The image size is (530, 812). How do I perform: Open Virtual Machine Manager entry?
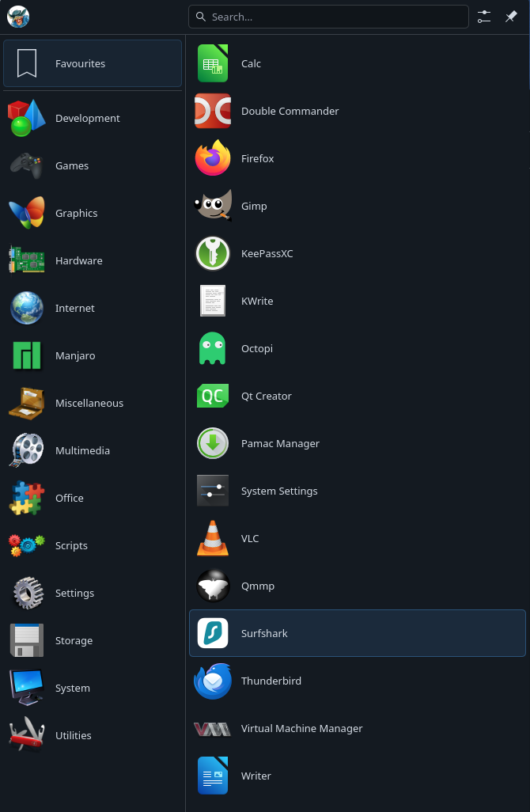tap(357, 728)
